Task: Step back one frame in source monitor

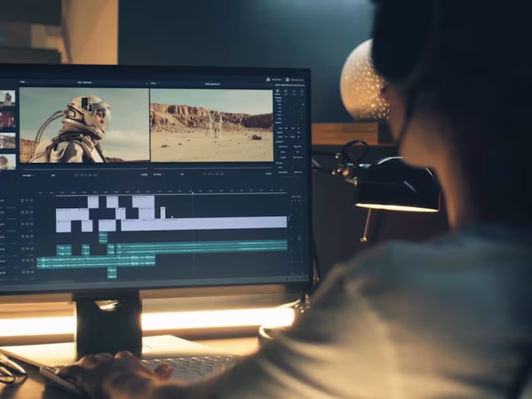Action: click(81, 175)
